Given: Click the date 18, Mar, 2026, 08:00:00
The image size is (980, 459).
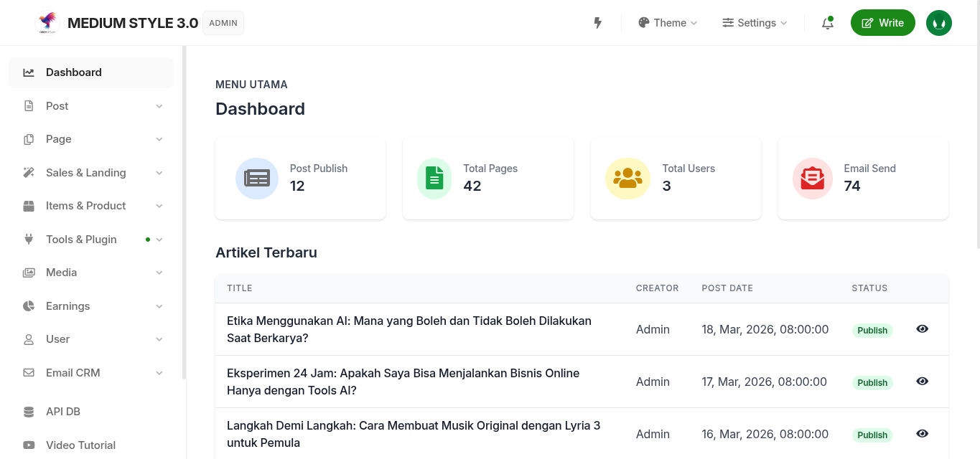Looking at the screenshot, I should (765, 329).
